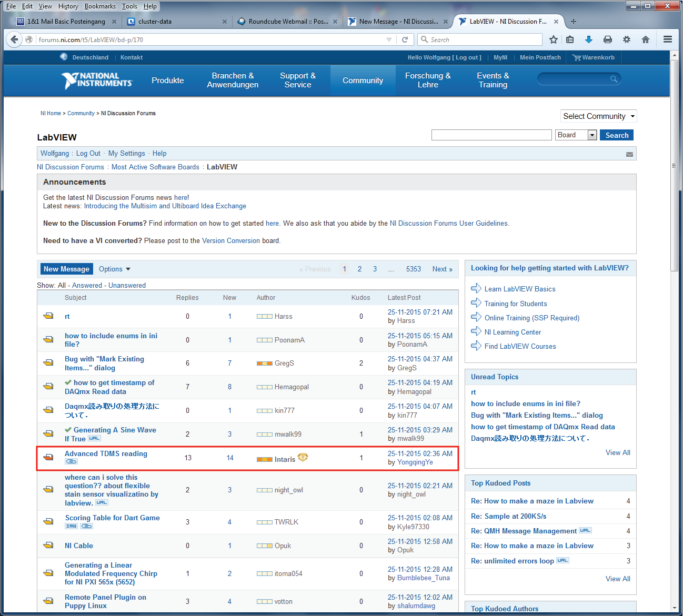Viewport: 683px width, 616px height.
Task: Open the Version Conversion board link
Action: click(x=230, y=240)
